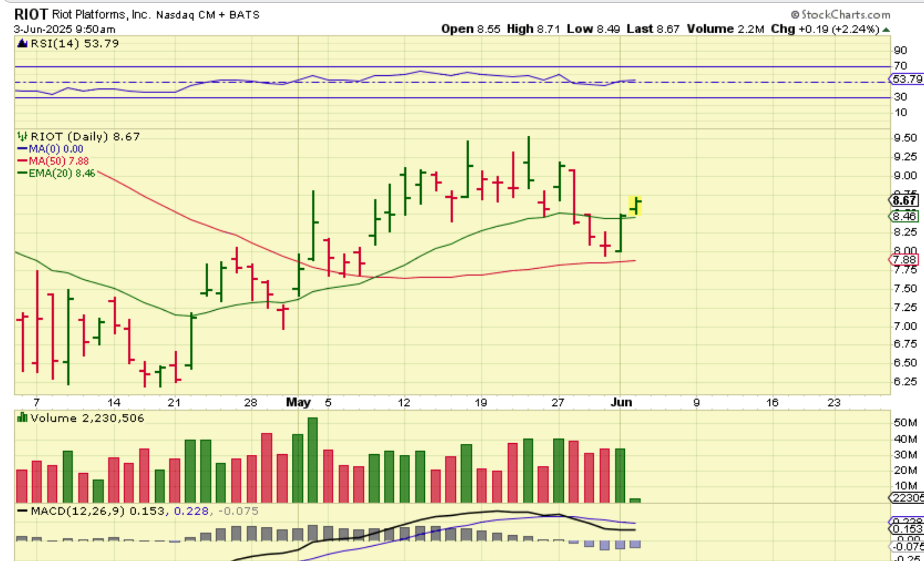Click the highlighted latest price bar
Image resolution: width=924 pixels, height=561 pixels.
[x=636, y=205]
